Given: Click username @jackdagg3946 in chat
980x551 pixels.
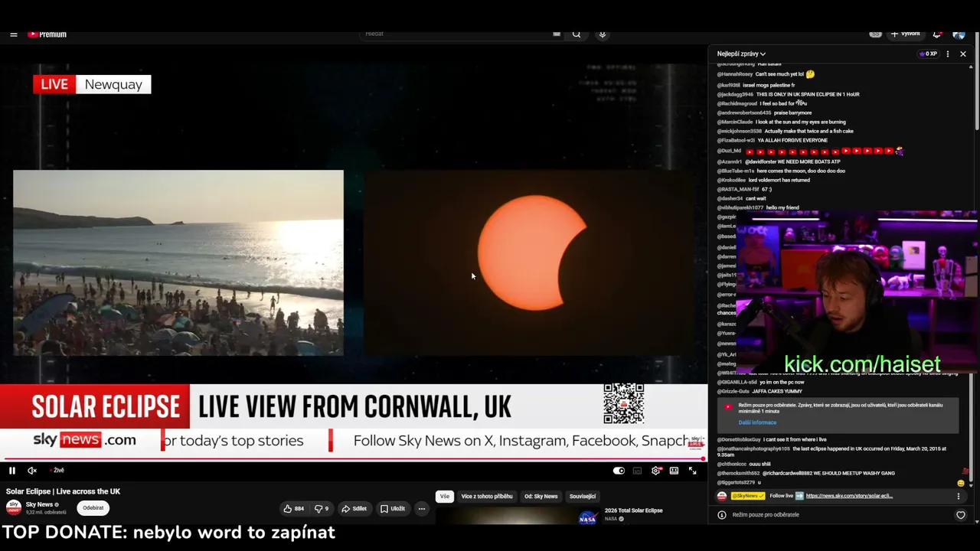Looking at the screenshot, I should pyautogui.click(x=735, y=94).
